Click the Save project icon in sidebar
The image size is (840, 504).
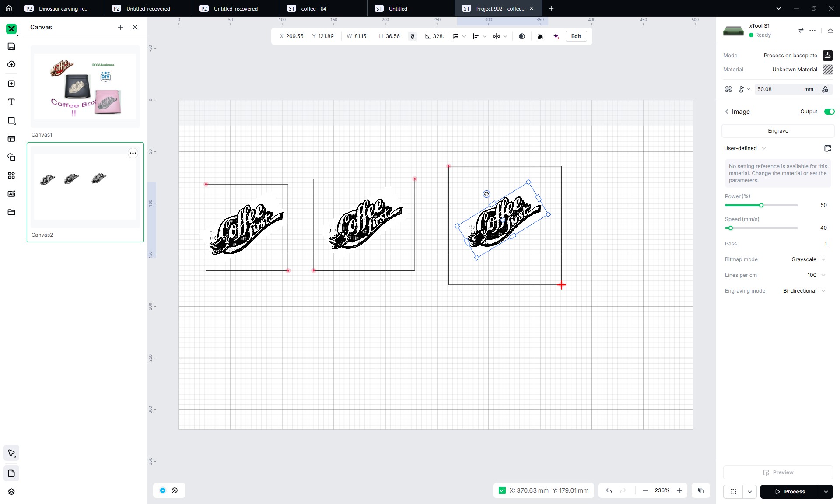tap(11, 46)
